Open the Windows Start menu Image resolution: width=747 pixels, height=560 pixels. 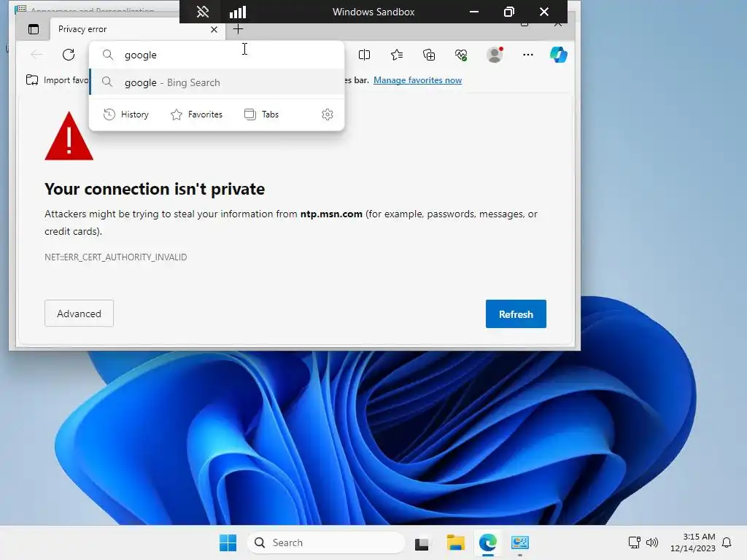click(x=228, y=542)
